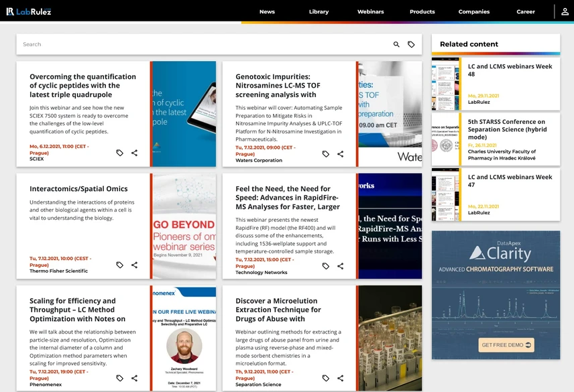Screen dimensions: 574x392
Task: Click the STARSS Conference related thumbnail
Action: tap(445, 139)
